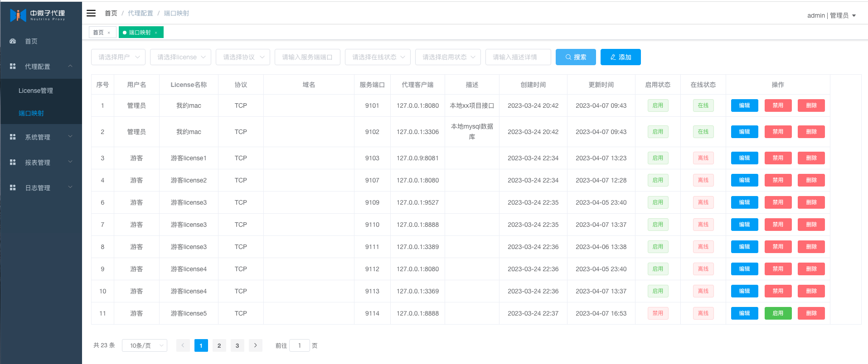Image resolution: width=868 pixels, height=364 pixels.
Task: Open the 请选择在线状态 dropdown
Action: 378,57
